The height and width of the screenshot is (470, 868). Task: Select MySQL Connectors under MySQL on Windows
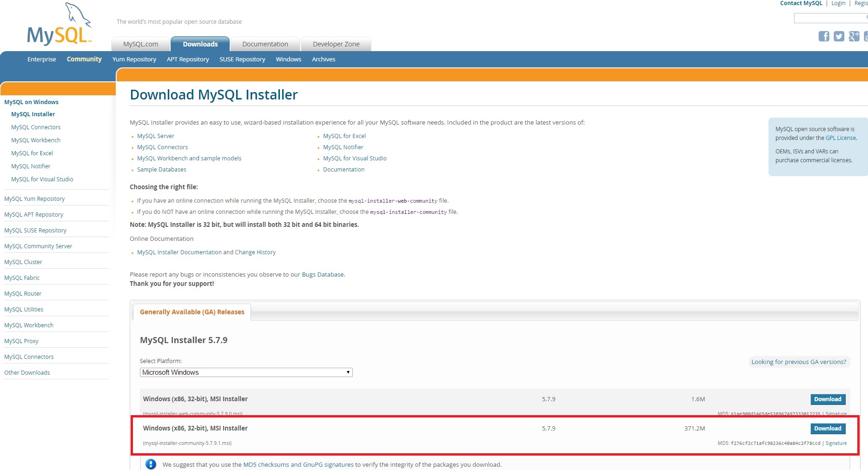(x=36, y=127)
